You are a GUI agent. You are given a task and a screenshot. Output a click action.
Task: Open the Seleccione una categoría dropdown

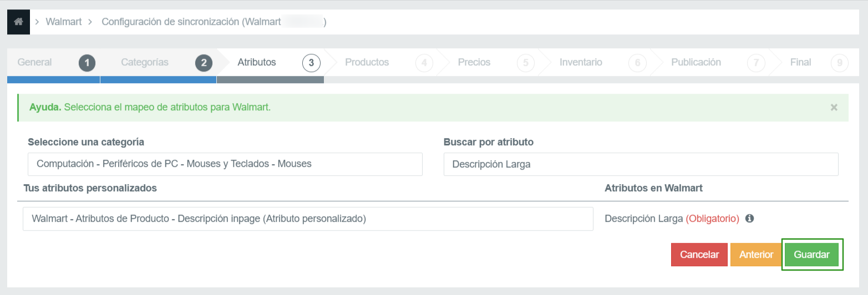pos(225,164)
